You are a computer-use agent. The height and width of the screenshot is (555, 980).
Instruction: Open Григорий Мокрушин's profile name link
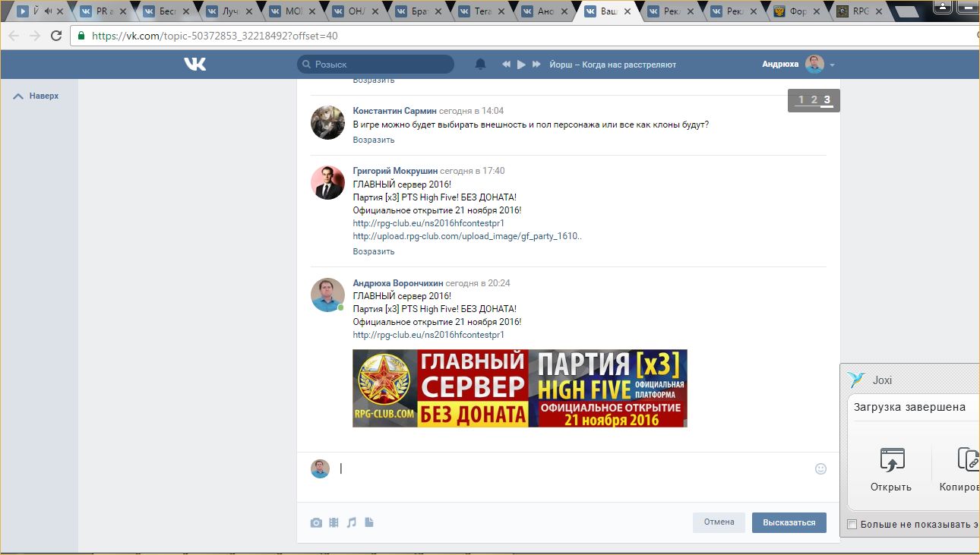click(395, 171)
